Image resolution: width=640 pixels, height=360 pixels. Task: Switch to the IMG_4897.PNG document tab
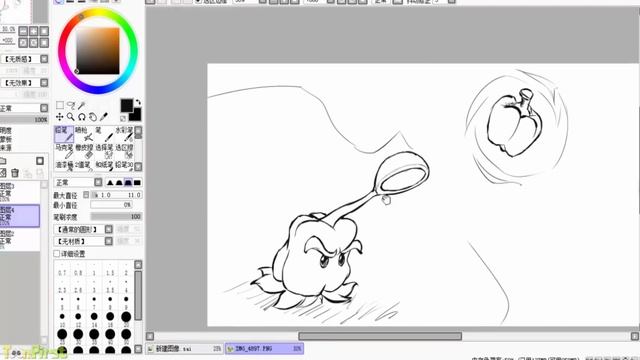tap(264, 349)
